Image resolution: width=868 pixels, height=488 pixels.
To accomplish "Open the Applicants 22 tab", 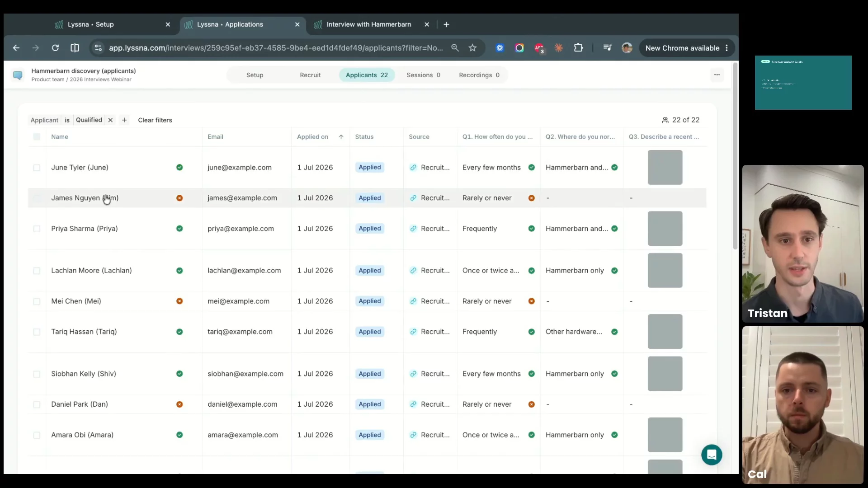I will 367,75.
